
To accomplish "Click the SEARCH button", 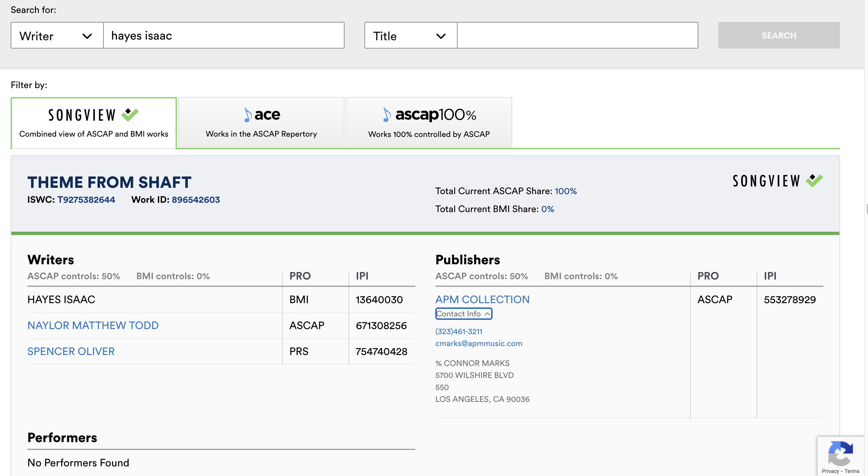I will click(779, 35).
